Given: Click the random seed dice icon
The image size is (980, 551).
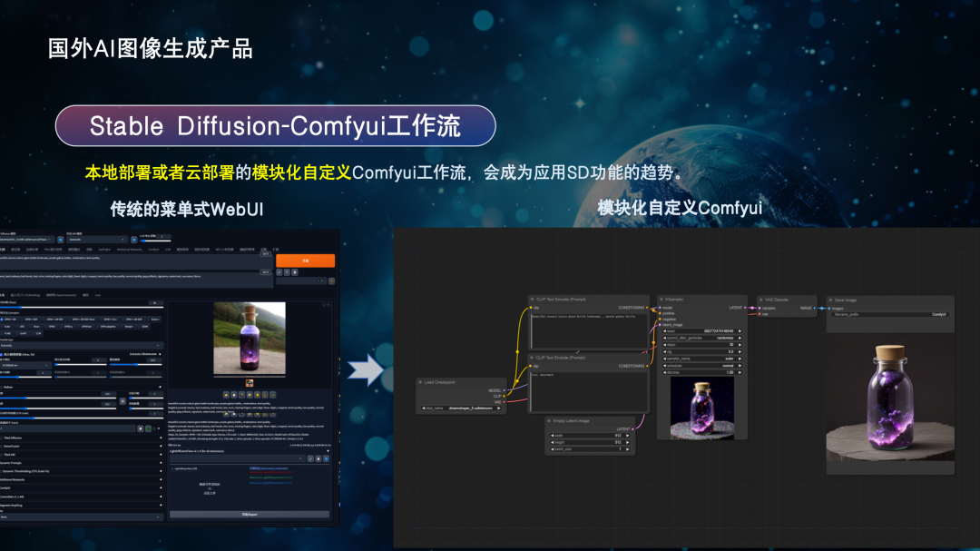Looking at the screenshot, I should coord(140,428).
